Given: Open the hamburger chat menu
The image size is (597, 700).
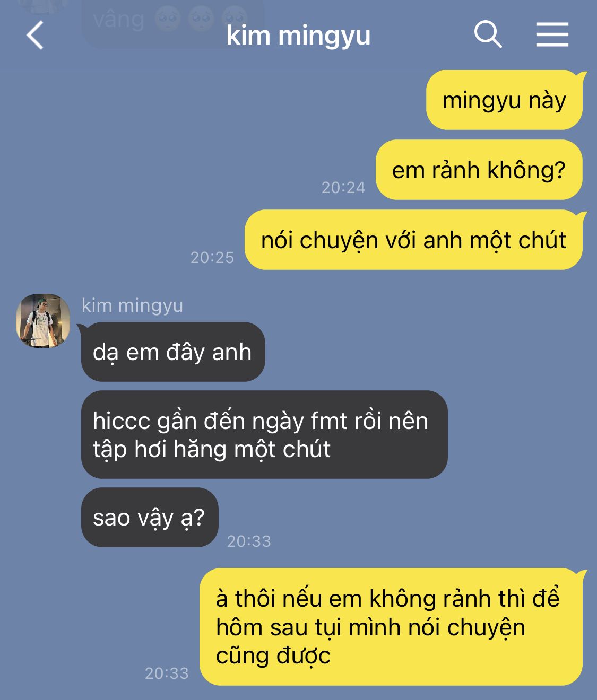Looking at the screenshot, I should (x=552, y=34).
